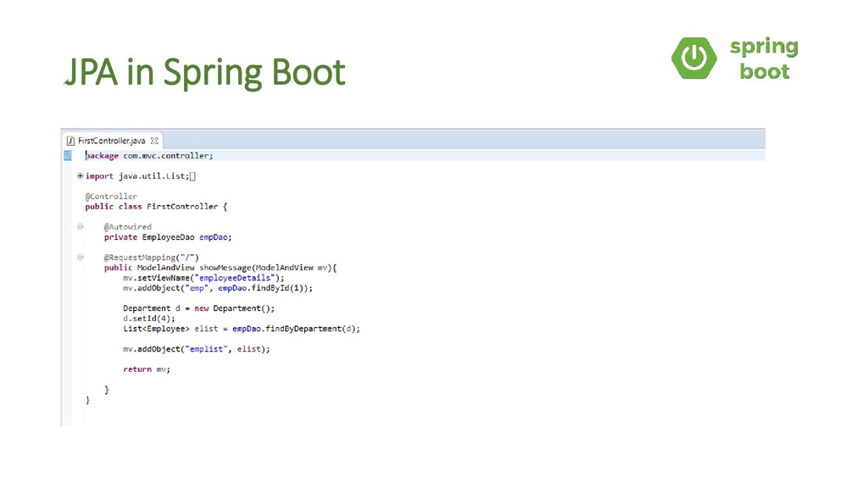Click the mv.setViewName("employeeDetails") line
Image resolution: width=868 pixels, height=488 pixels.
point(203,278)
